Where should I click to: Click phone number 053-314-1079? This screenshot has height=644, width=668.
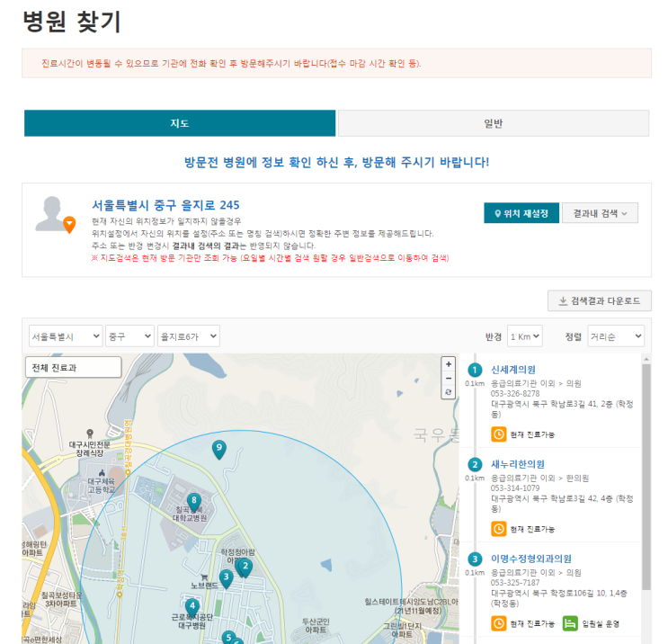(515, 488)
